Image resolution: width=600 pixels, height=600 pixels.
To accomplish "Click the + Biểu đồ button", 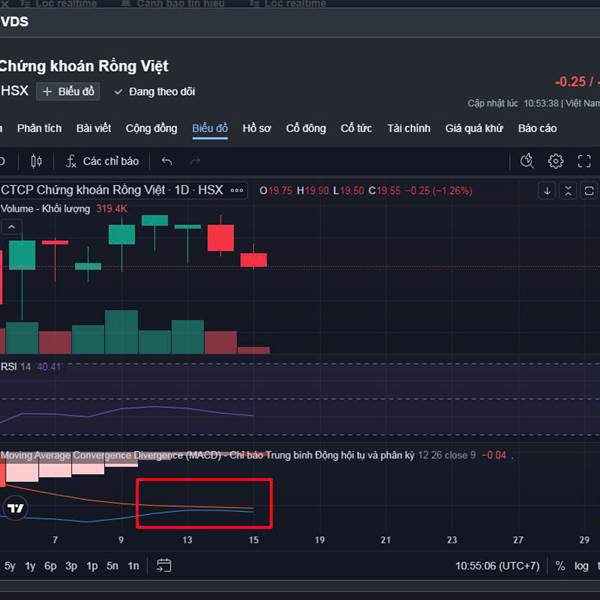I will pyautogui.click(x=68, y=91).
